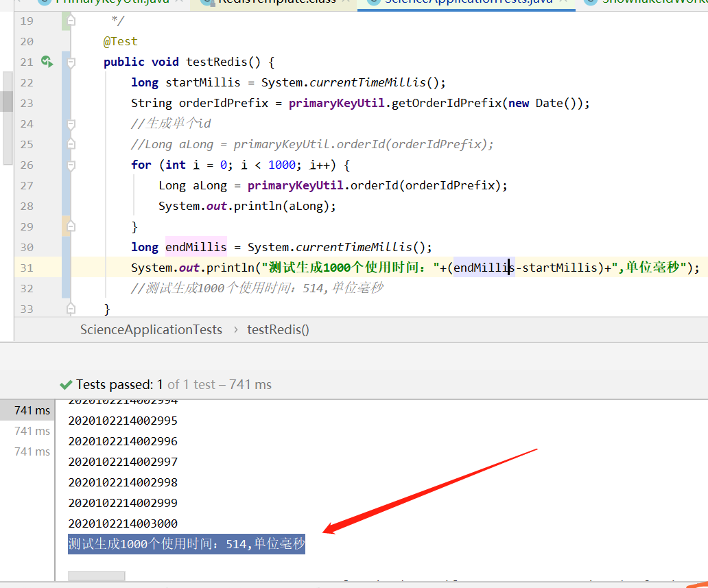Click the 1000 loop limit on line 26
The height and width of the screenshot is (588, 708).
pos(282,165)
